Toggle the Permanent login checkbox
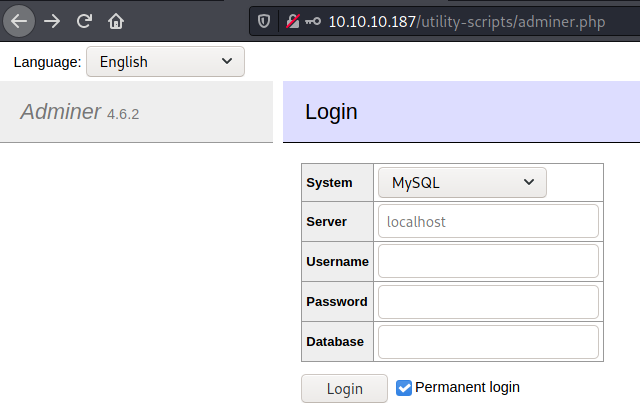The width and height of the screenshot is (640, 413). click(x=404, y=388)
